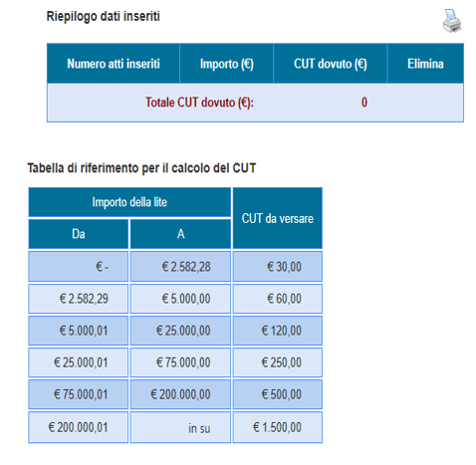Click the 'Importo della lite' header

point(129,202)
